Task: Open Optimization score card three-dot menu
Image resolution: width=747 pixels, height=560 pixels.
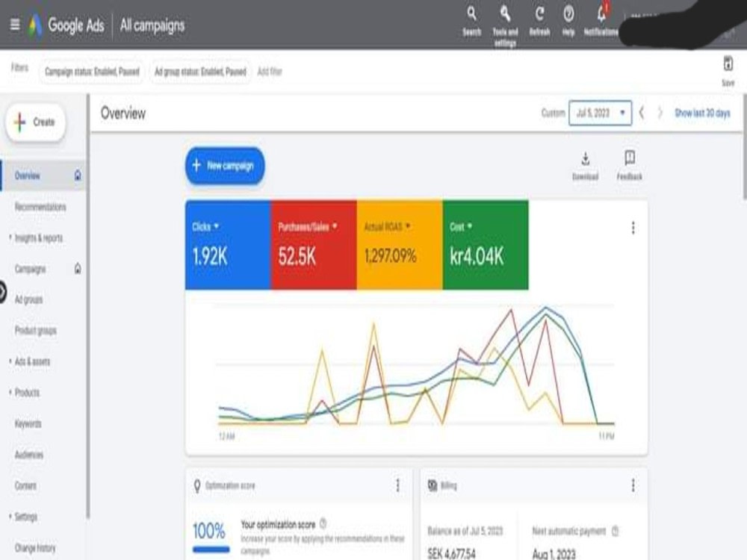Action: tap(398, 485)
